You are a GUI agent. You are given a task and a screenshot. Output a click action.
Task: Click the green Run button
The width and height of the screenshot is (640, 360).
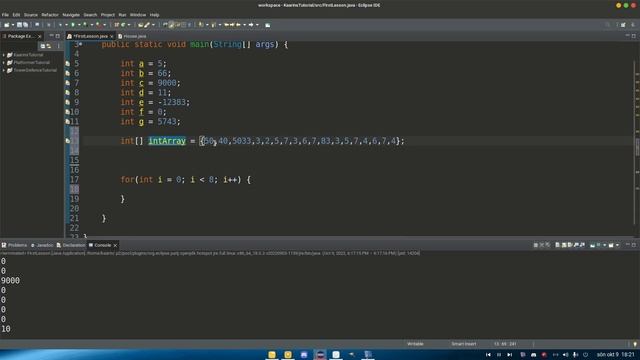[x=73, y=25]
